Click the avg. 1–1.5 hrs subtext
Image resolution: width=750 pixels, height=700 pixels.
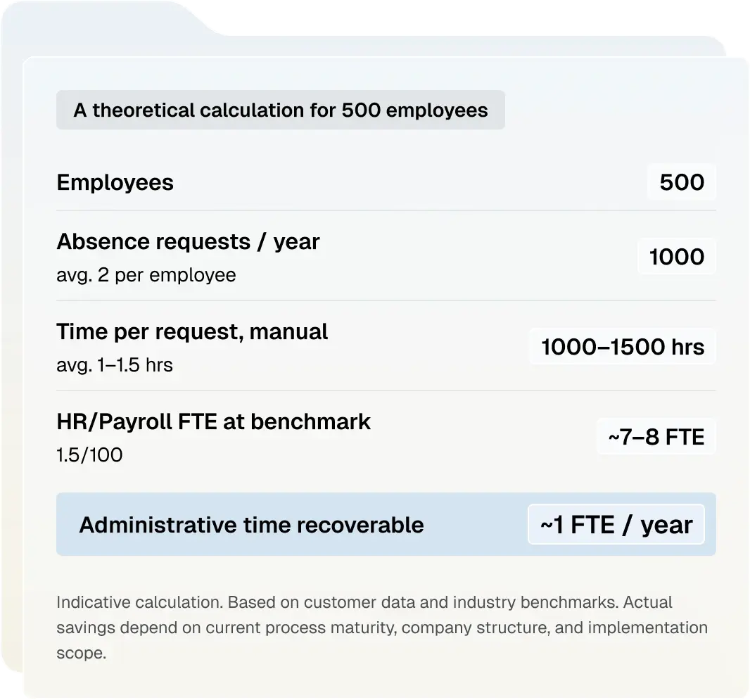point(115,365)
